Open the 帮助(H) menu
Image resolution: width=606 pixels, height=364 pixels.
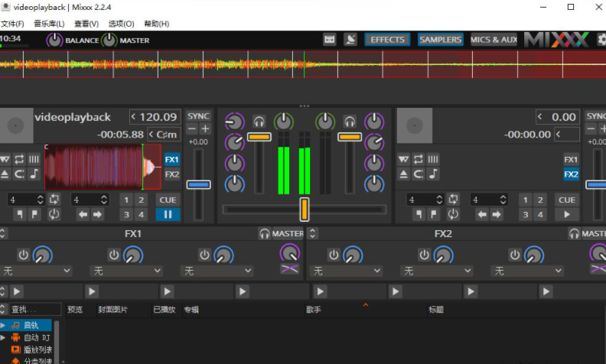(157, 24)
